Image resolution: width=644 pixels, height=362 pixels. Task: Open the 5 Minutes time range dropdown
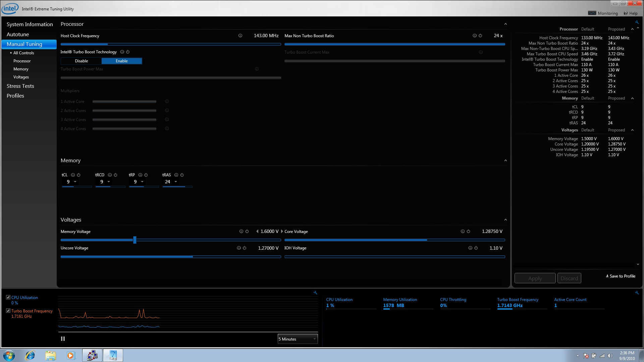pyautogui.click(x=298, y=339)
